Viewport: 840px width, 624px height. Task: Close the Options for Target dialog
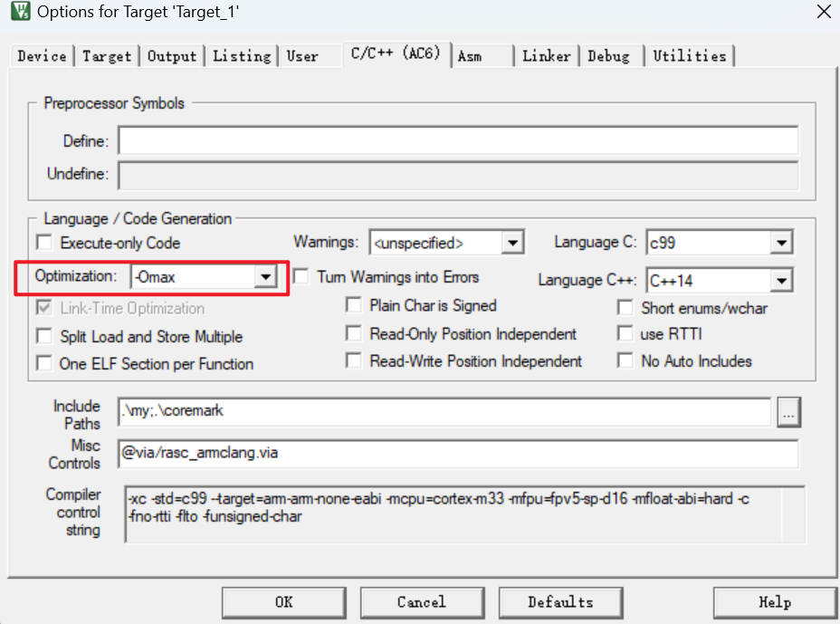click(824, 11)
